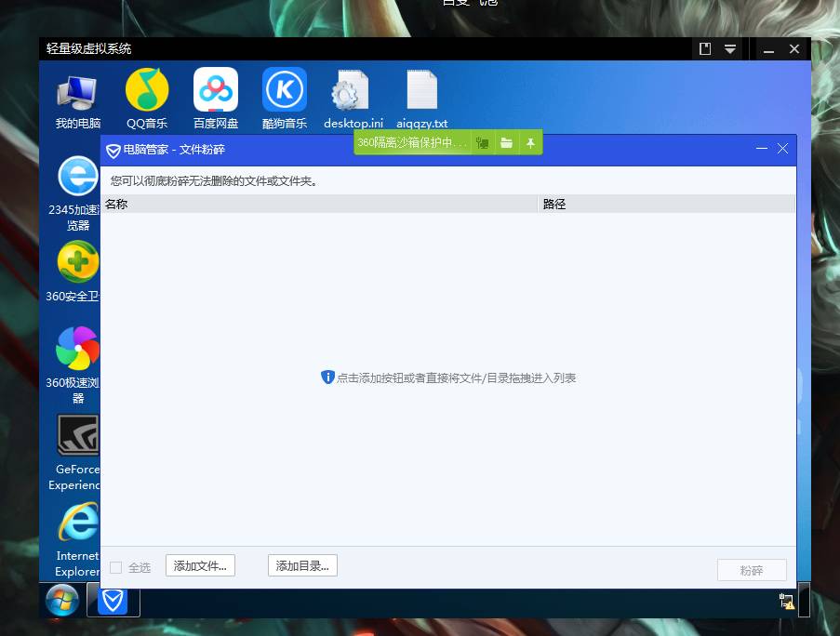Launch the QQ音乐 desktop app
The height and width of the screenshot is (636, 840).
146,93
